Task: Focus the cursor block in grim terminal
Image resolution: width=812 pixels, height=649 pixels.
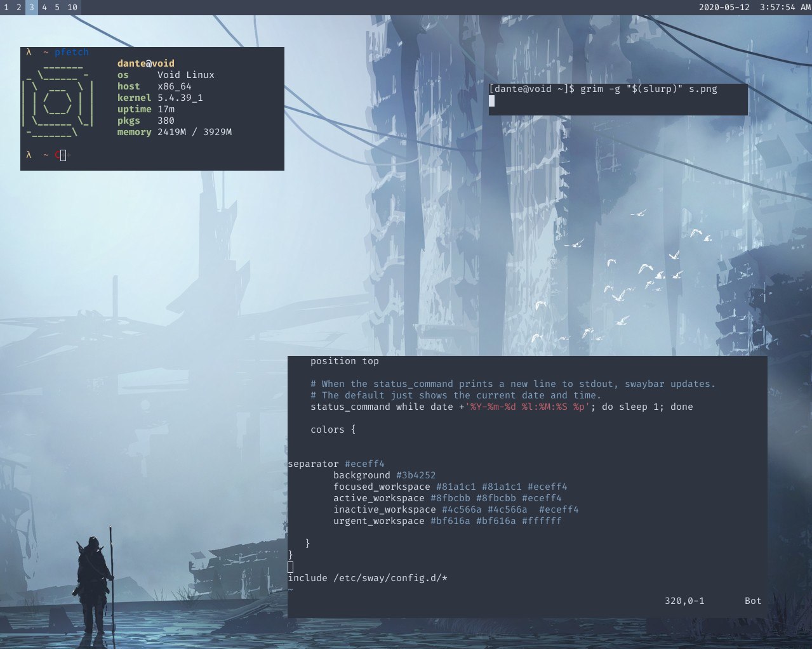Action: tap(491, 100)
